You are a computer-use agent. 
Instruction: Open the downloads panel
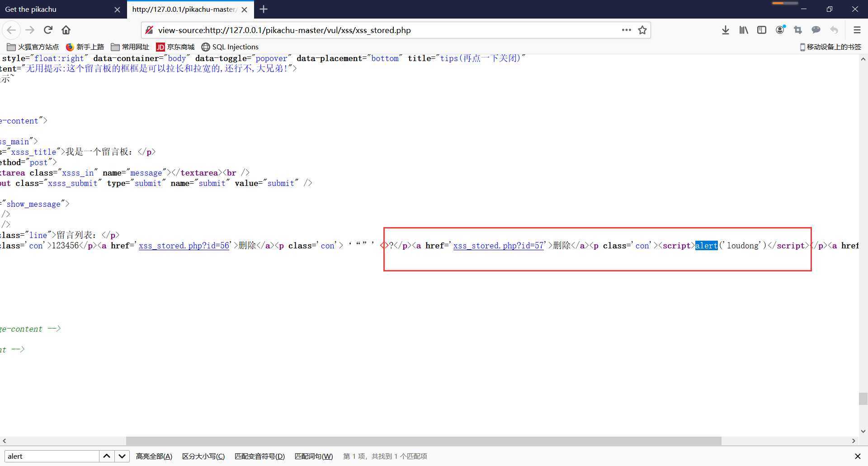click(725, 30)
